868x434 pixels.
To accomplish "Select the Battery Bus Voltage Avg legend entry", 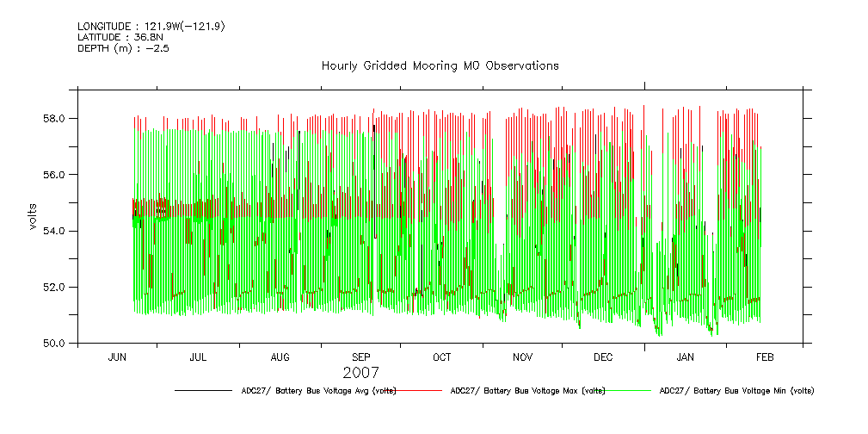I will tap(318, 391).
